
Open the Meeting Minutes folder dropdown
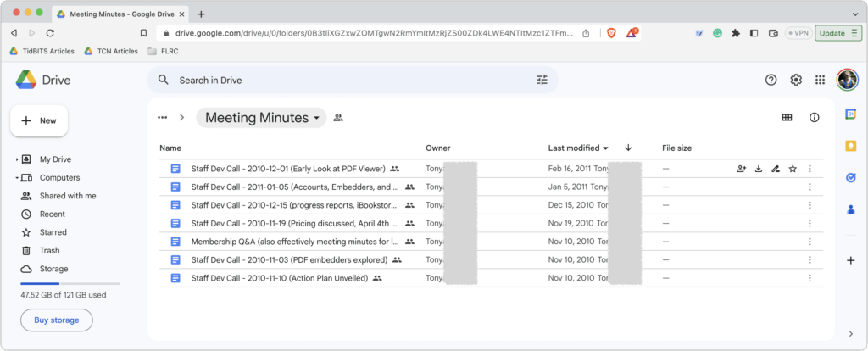pos(317,118)
